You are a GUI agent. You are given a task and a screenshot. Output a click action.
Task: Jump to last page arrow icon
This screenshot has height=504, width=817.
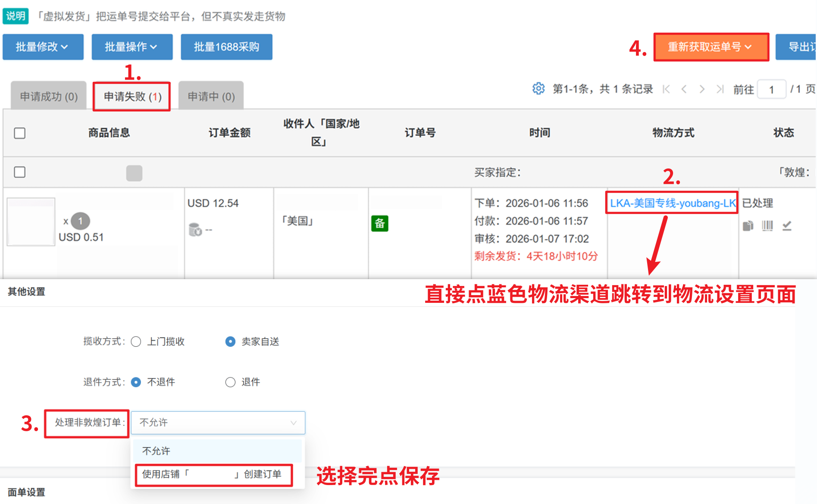pyautogui.click(x=720, y=89)
